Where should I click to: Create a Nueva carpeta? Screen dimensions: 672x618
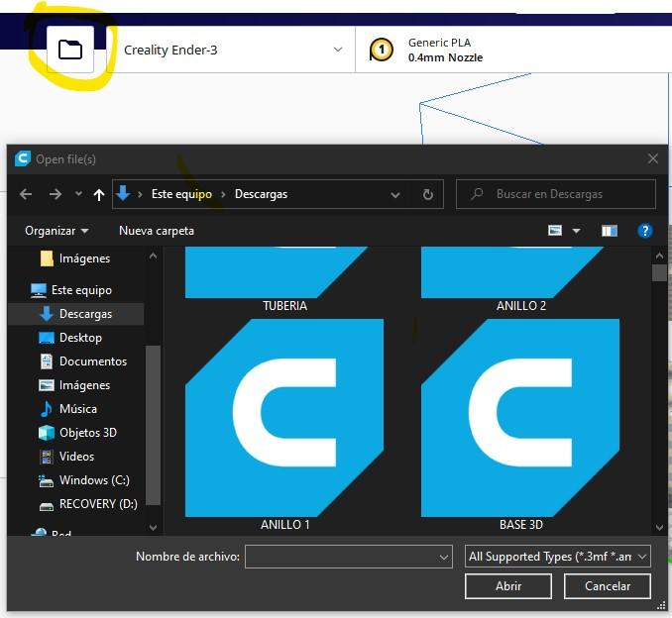(157, 231)
